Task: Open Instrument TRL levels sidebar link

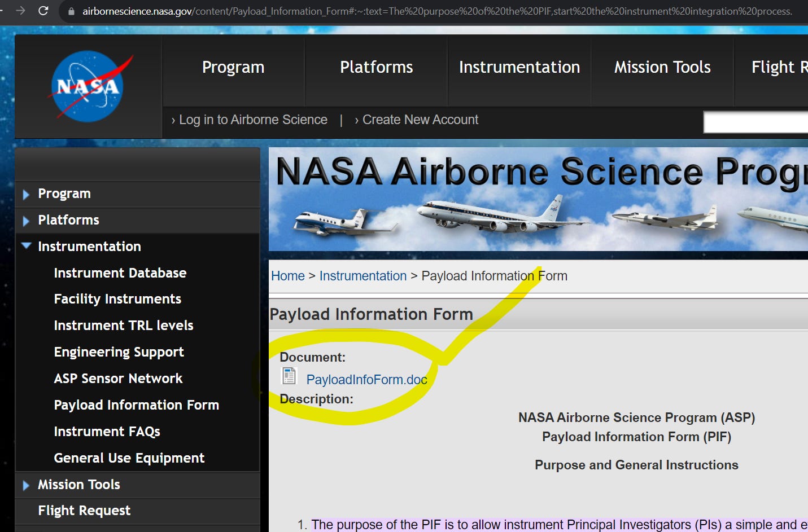Action: (x=124, y=326)
